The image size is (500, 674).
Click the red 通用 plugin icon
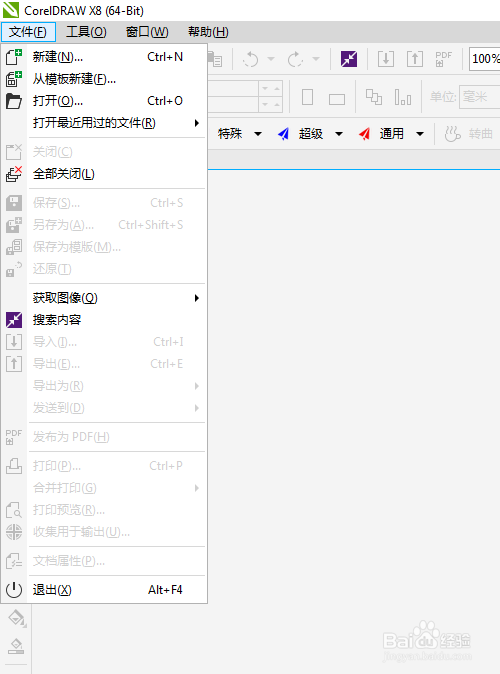click(x=364, y=134)
